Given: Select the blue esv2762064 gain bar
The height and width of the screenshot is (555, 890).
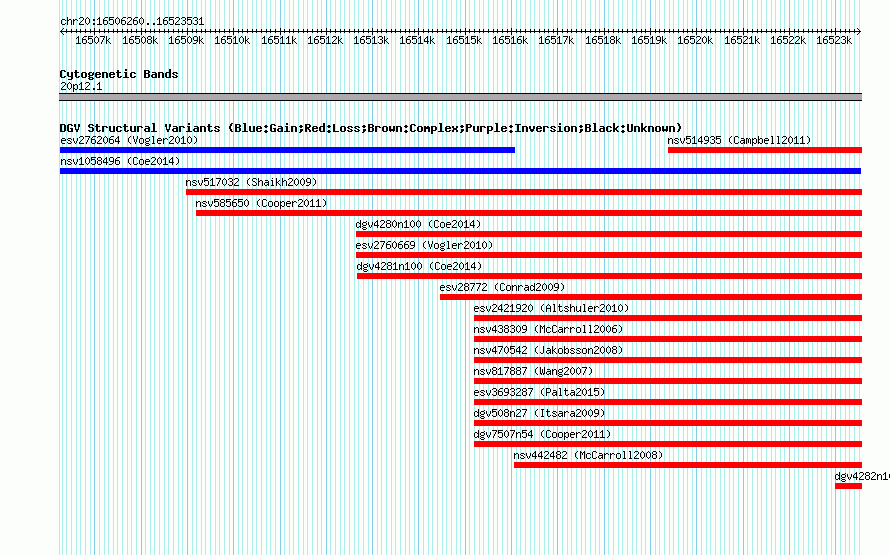Looking at the screenshot, I should 287,150.
